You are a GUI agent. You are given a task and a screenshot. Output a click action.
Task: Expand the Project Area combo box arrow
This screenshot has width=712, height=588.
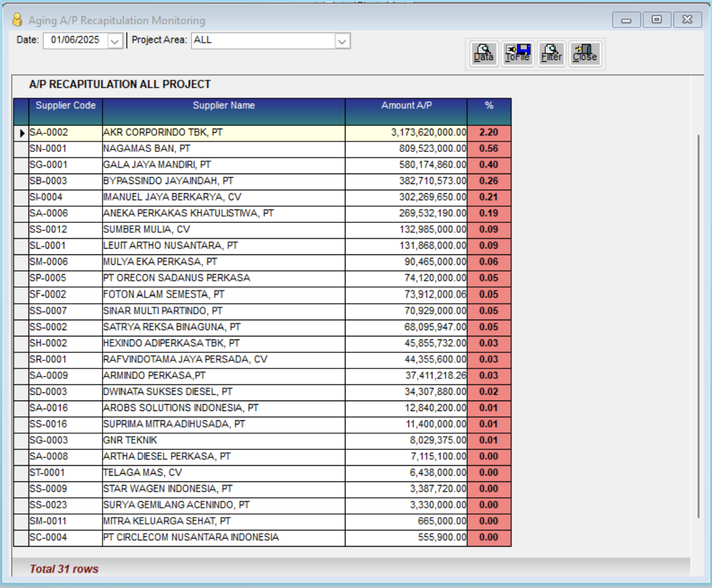pyautogui.click(x=342, y=41)
